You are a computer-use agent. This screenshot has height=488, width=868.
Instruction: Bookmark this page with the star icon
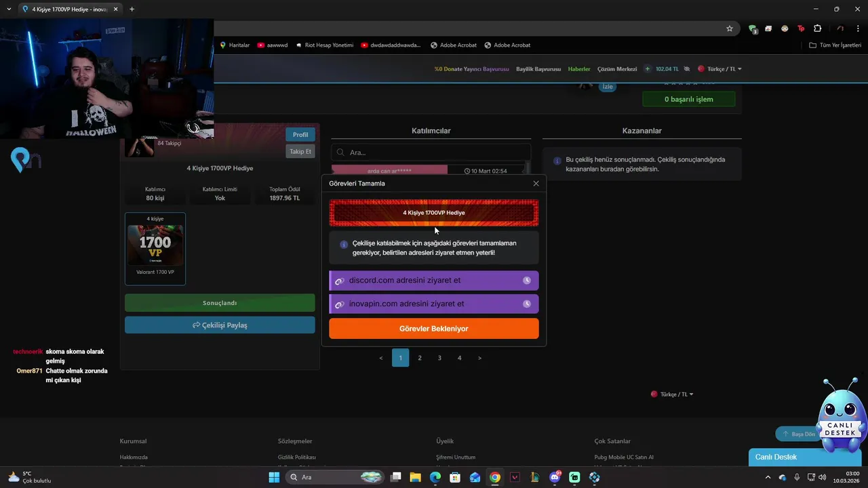click(x=730, y=28)
